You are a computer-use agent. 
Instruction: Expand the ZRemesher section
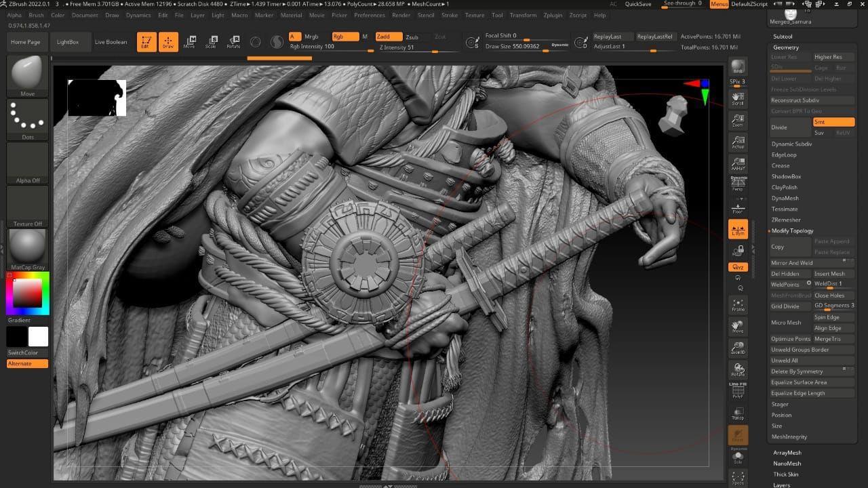pos(785,220)
